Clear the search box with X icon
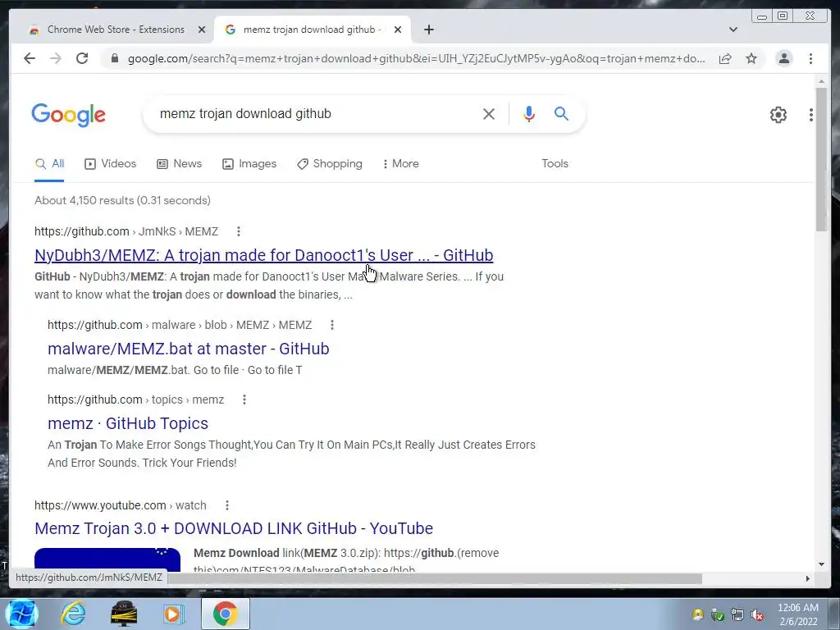The width and height of the screenshot is (840, 630). (x=488, y=113)
